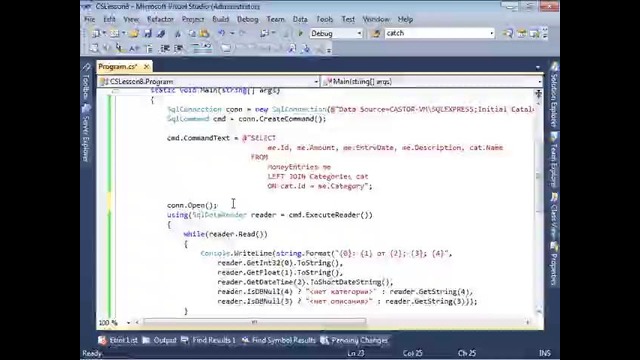Click the Add New Item toolbar icon
The height and width of the screenshot is (360, 640).
[114, 33]
